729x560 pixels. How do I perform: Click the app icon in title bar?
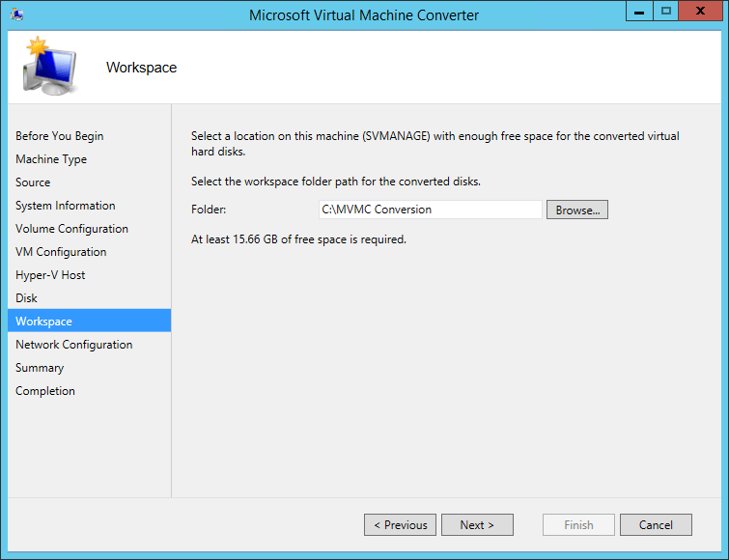point(16,14)
